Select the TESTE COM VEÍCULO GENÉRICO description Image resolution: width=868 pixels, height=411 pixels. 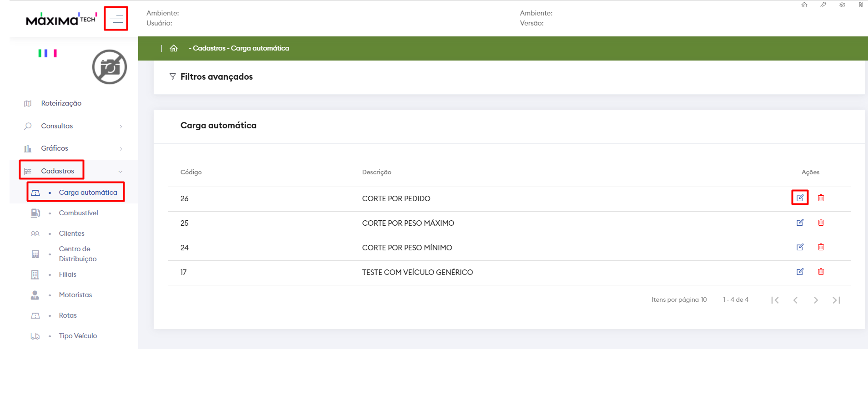[x=417, y=272]
